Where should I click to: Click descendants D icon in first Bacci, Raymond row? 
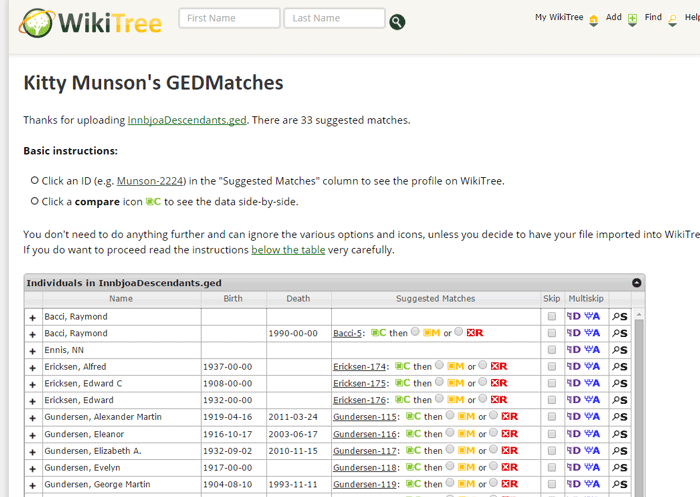point(574,316)
